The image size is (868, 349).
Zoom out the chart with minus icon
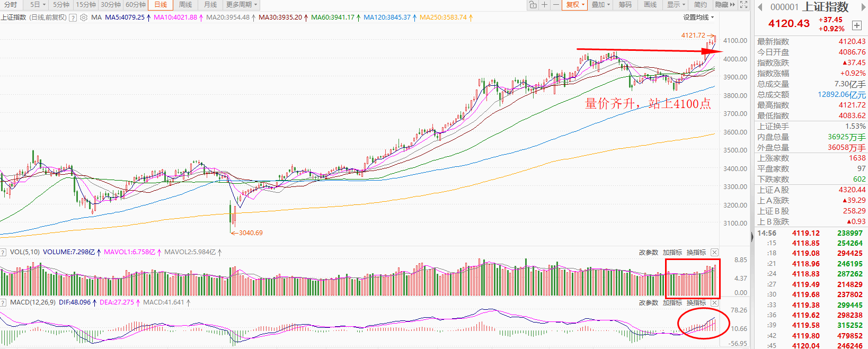coord(556,5)
